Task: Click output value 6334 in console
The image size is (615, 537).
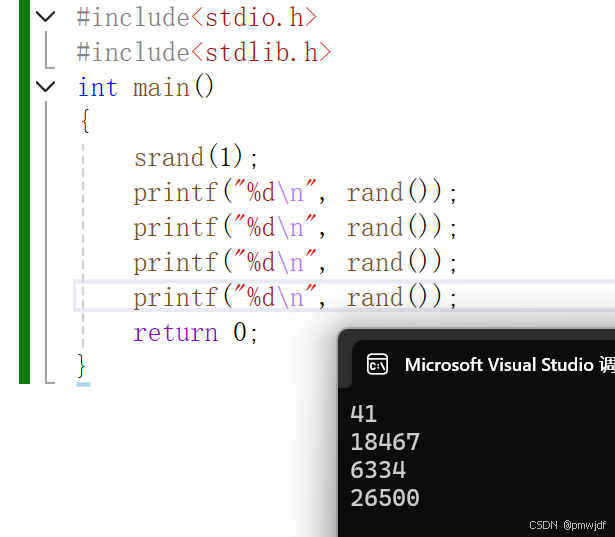Action: pos(378,470)
